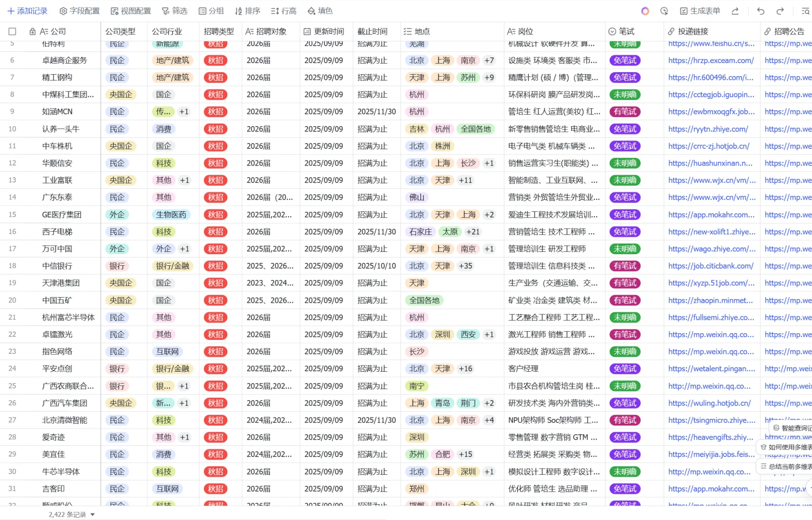This screenshot has width=812, height=520.
Task: Click the paint bucket icon of 填色
Action: click(x=311, y=11)
